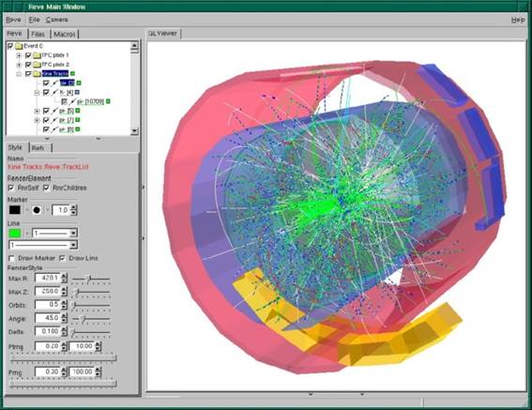Expand the pi- [5] track node
This screenshot has width=532, height=410.
point(37,112)
